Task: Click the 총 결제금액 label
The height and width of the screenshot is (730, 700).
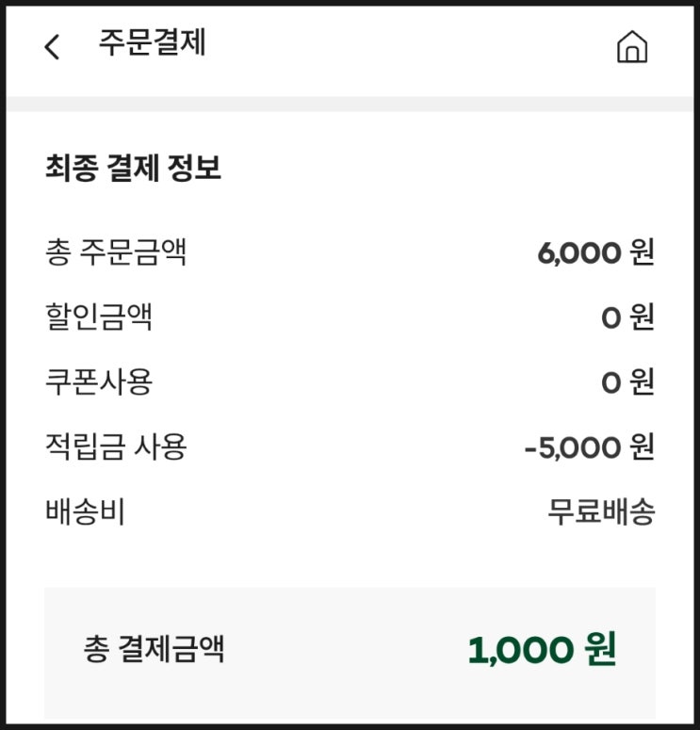Action: (154, 650)
